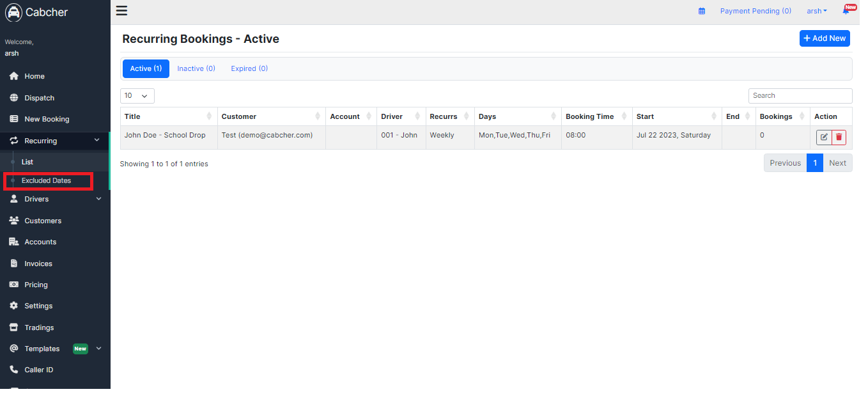Click Showing 1 to 1 of 1 entries text
Image resolution: width=868 pixels, height=394 pixels.
(x=164, y=164)
